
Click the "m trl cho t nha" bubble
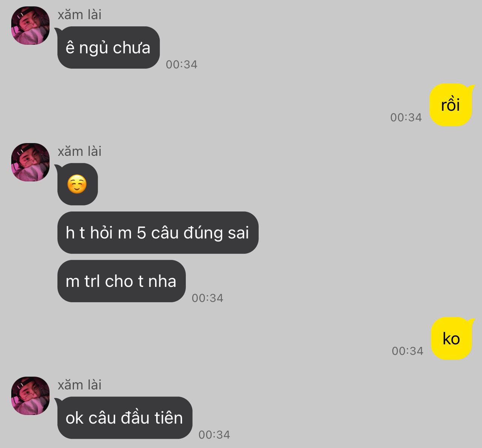121,281
